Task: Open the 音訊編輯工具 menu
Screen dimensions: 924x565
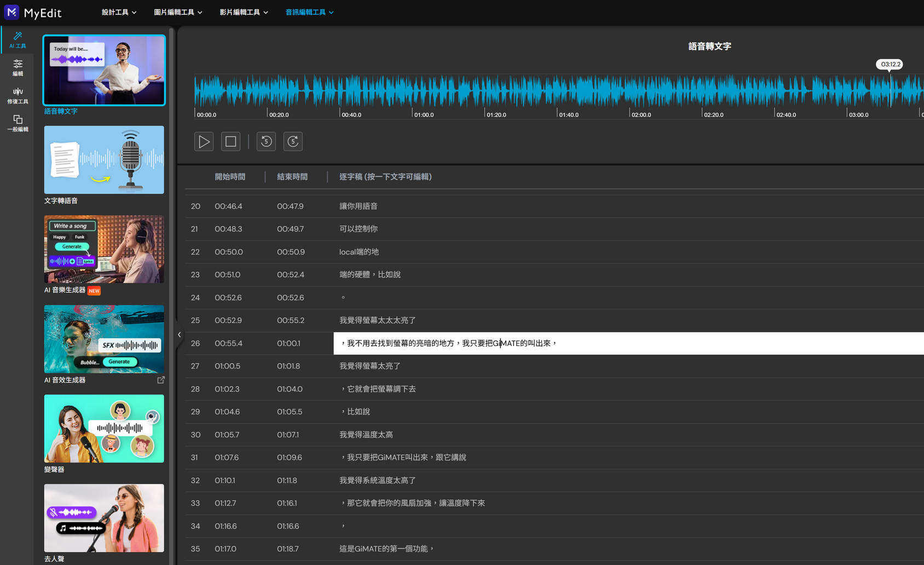Action: tap(309, 12)
